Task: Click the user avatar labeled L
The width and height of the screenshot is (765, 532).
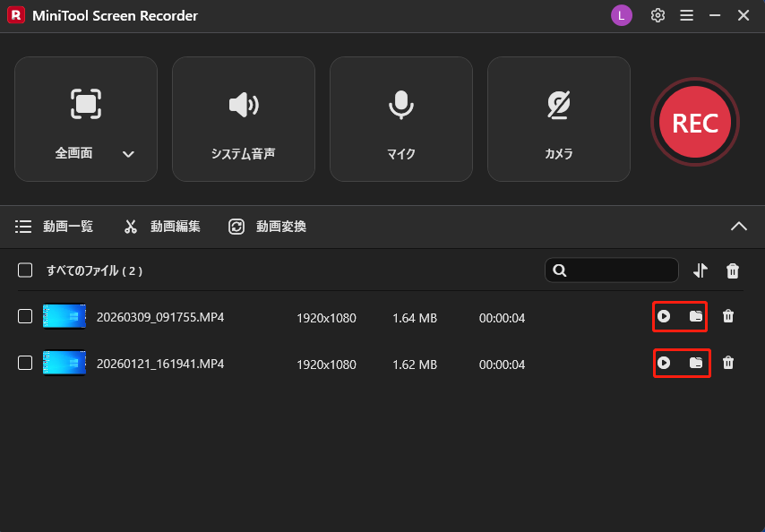Action: 622,15
